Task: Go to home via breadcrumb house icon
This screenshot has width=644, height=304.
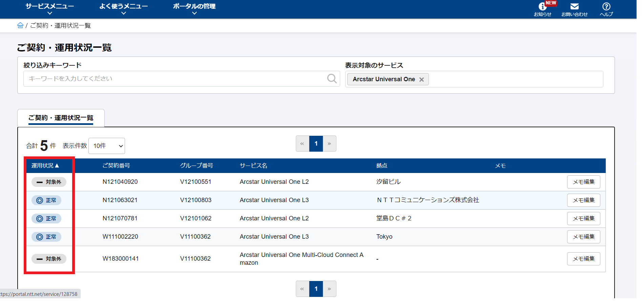Action: point(20,25)
